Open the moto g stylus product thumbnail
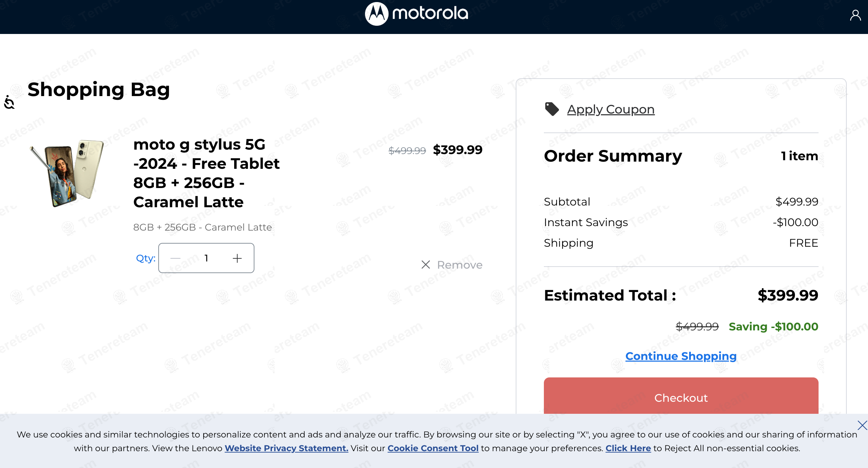Image resolution: width=868 pixels, height=468 pixels. tap(67, 173)
